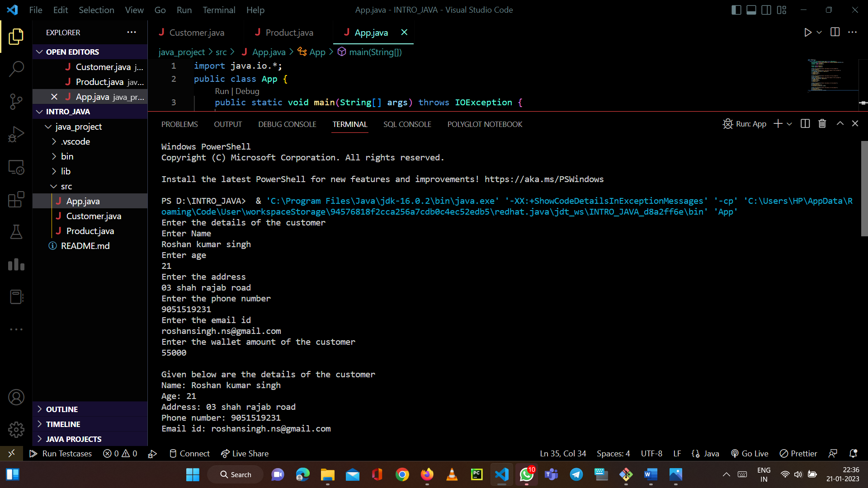Toggle the bottom panel visibility

click(751, 9)
